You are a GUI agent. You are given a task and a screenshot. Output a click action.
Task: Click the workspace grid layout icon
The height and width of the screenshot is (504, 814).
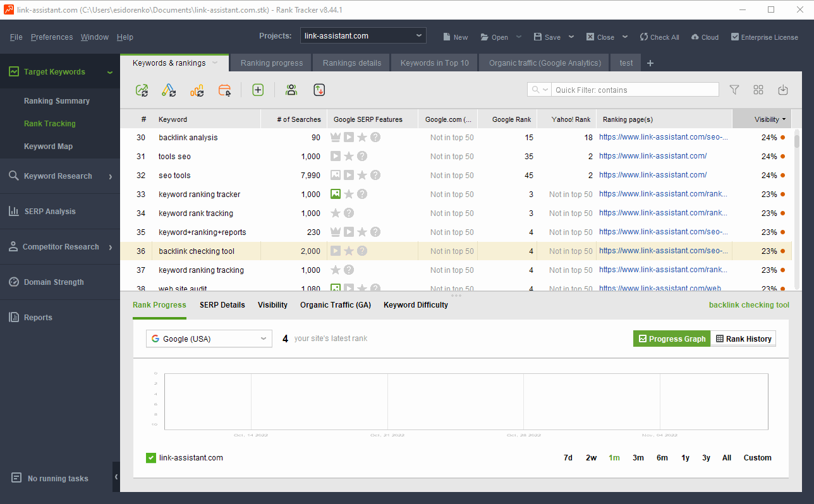758,90
